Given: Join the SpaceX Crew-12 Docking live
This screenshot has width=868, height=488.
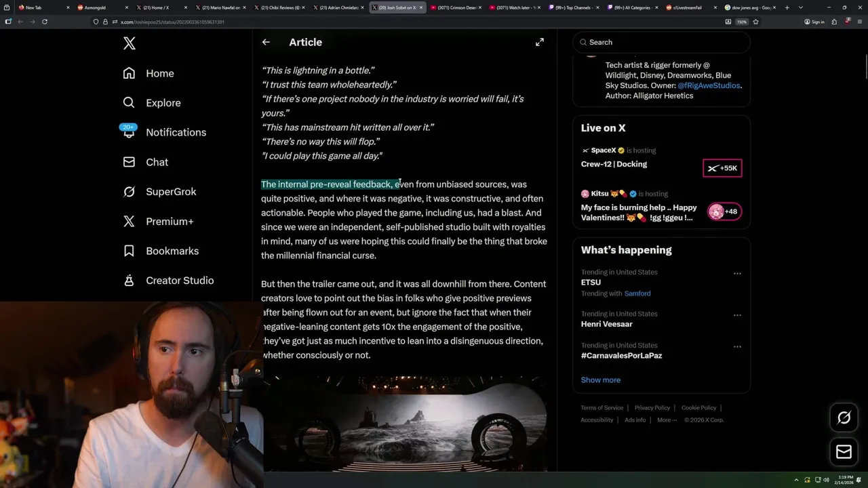Looking at the screenshot, I should [722, 168].
